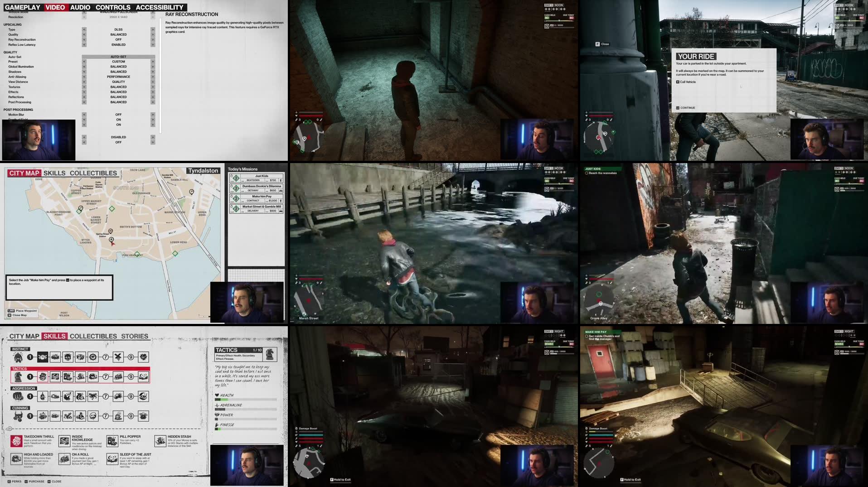Select the Make him Pay mission
The width and height of the screenshot is (868, 487).
click(257, 198)
